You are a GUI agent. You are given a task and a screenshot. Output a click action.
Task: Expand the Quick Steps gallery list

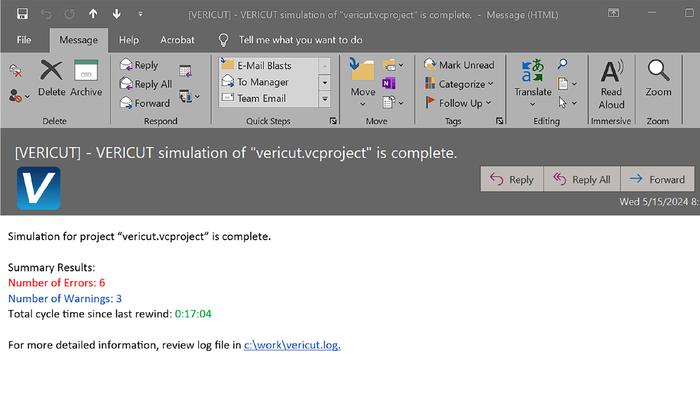pyautogui.click(x=325, y=99)
